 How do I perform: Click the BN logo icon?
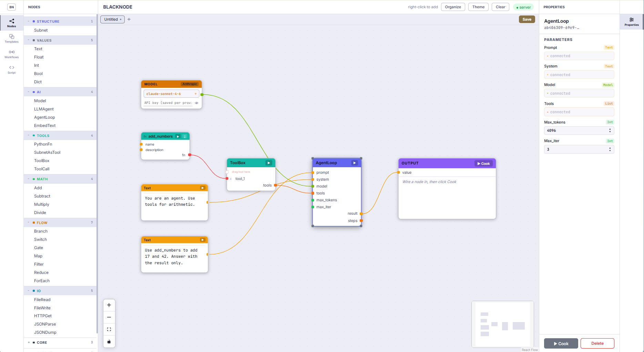12,7
